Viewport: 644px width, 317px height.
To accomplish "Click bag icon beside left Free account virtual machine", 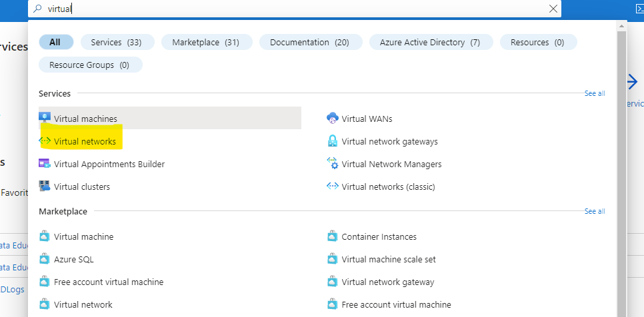I will (x=45, y=282).
